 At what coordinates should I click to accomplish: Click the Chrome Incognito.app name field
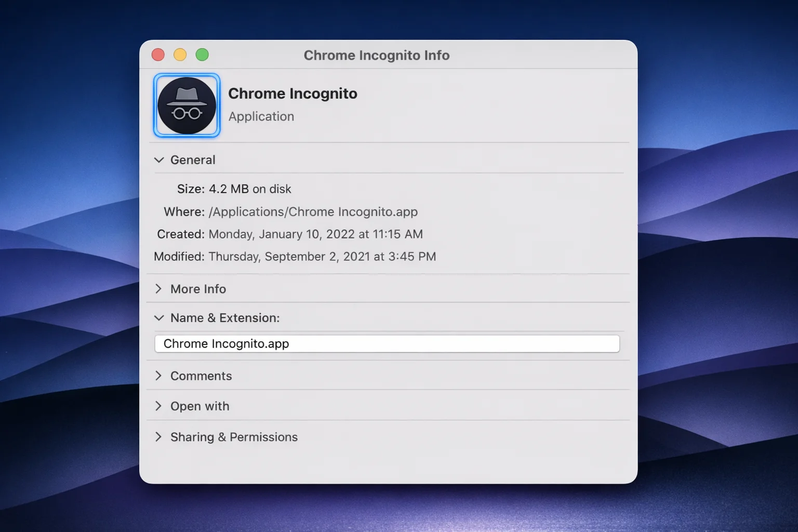[387, 344]
